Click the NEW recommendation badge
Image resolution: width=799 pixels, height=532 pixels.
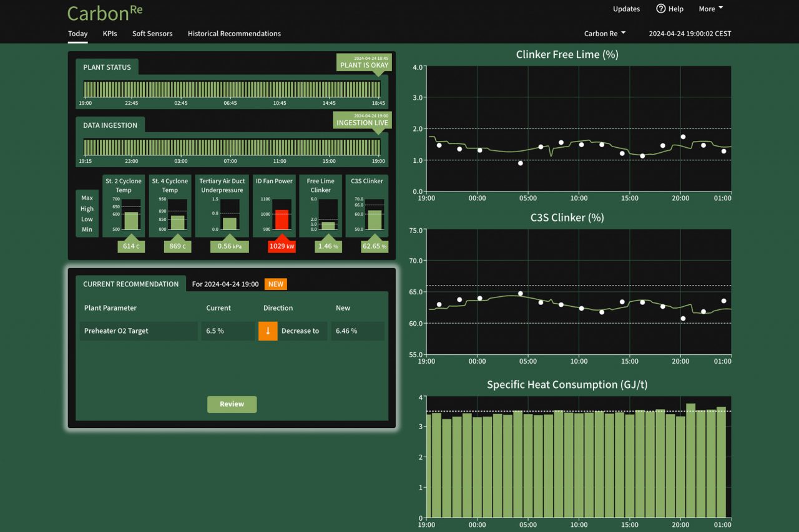[275, 284]
